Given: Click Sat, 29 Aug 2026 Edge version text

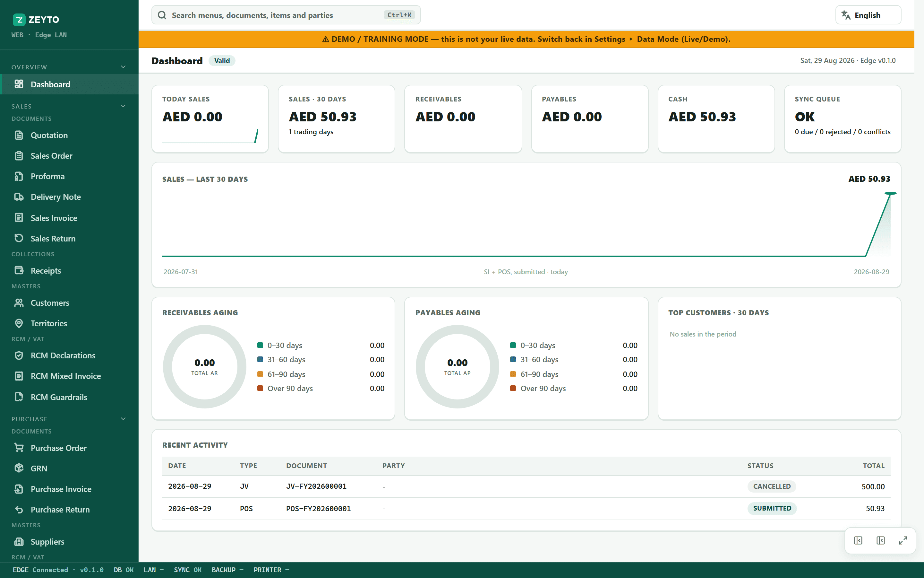Looking at the screenshot, I should 848,60.
